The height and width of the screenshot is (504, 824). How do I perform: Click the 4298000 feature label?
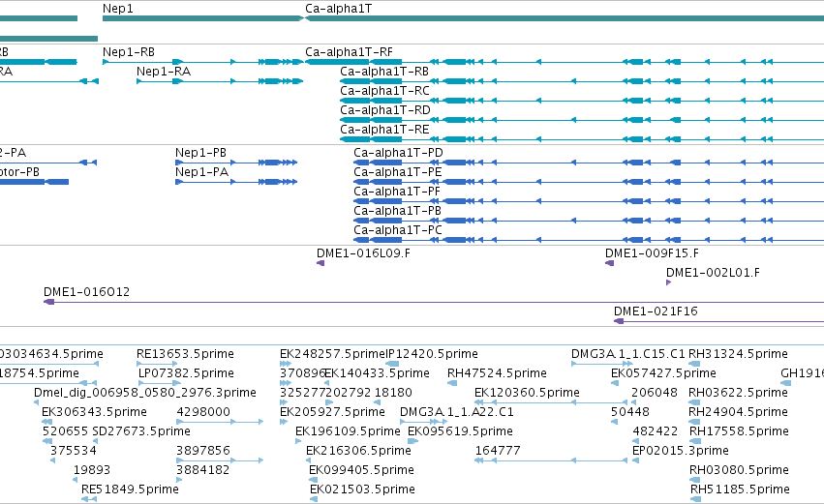[x=203, y=413]
